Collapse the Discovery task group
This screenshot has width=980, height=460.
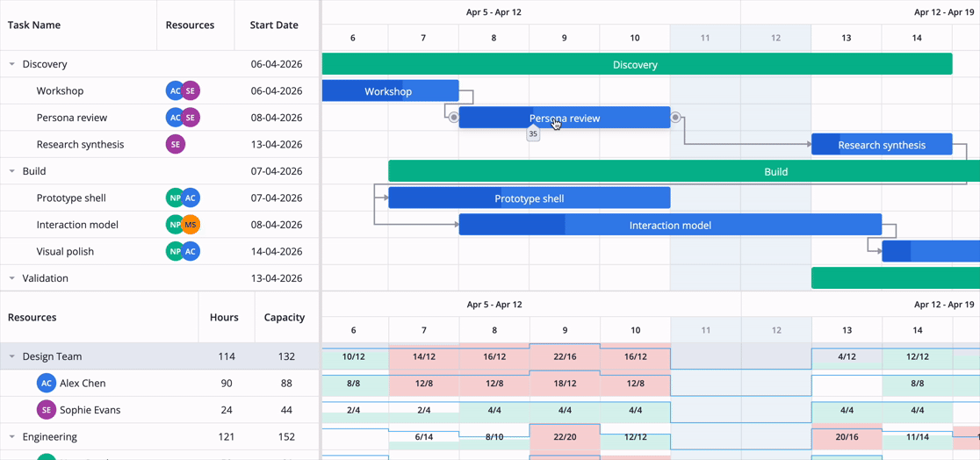tap(12, 64)
